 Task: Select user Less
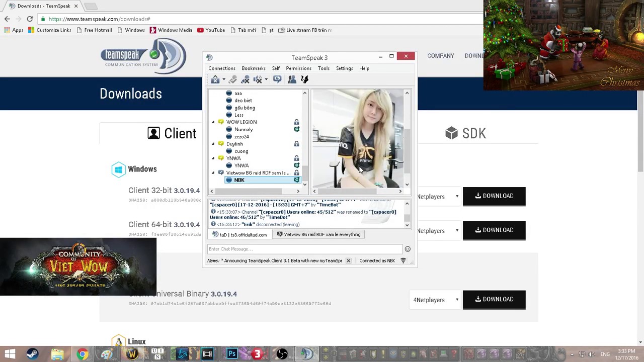(x=238, y=115)
